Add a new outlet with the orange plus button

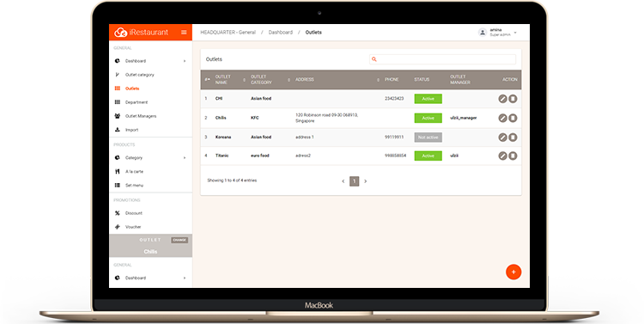[x=513, y=272]
